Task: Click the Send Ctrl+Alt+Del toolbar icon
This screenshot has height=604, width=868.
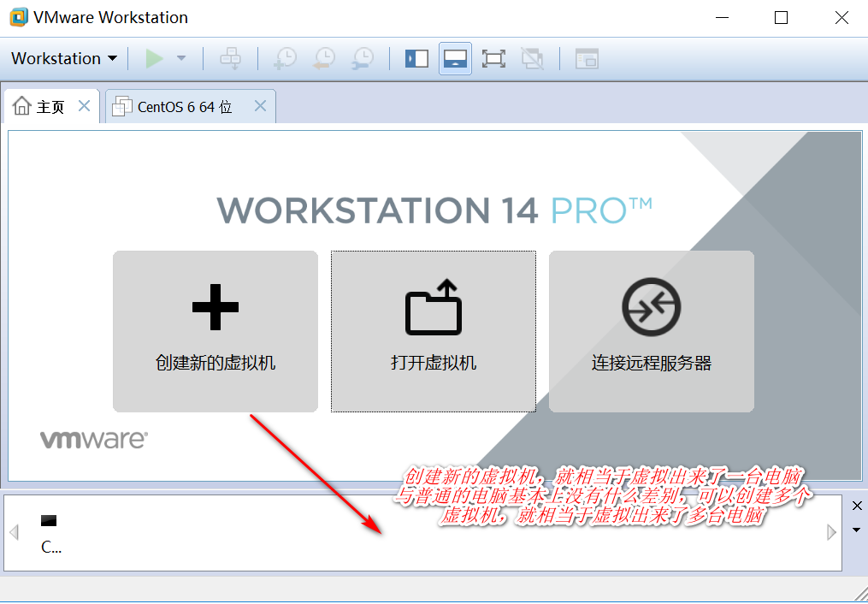Action: pyautogui.click(x=230, y=58)
